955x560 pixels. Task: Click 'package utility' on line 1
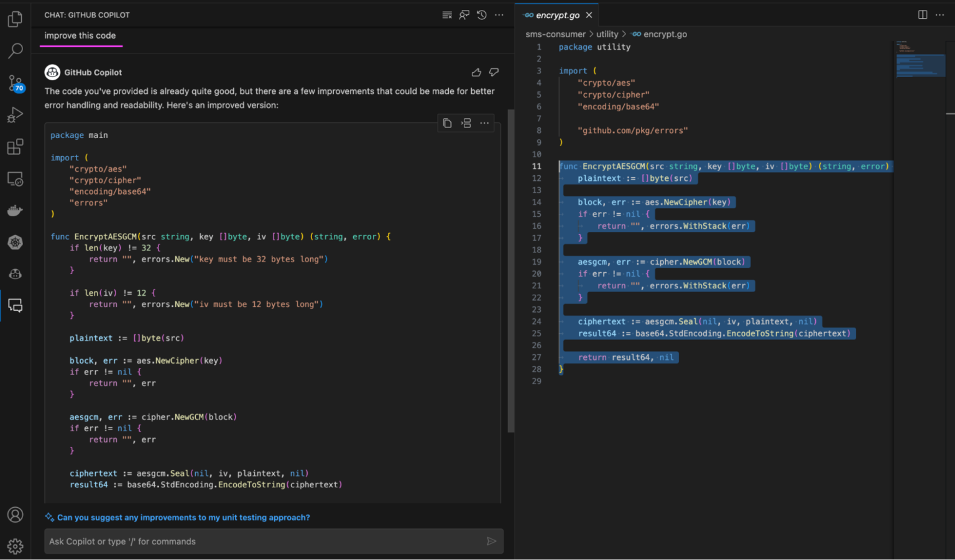(594, 47)
